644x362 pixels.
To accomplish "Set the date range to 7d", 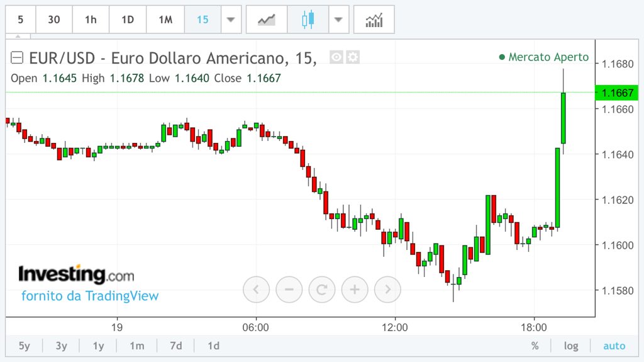I will [x=176, y=346].
